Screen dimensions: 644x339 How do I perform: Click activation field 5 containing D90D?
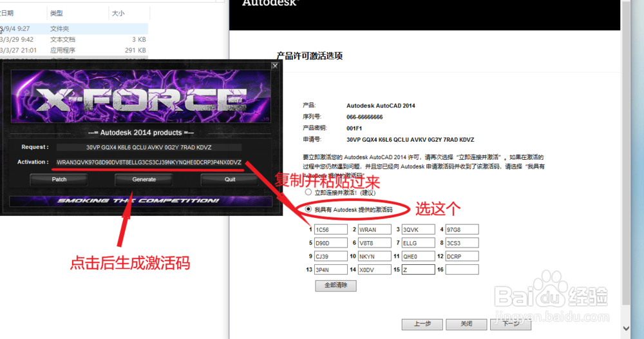(x=330, y=243)
